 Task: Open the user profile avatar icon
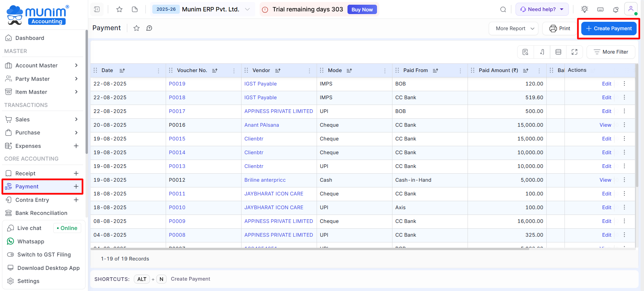tap(631, 9)
